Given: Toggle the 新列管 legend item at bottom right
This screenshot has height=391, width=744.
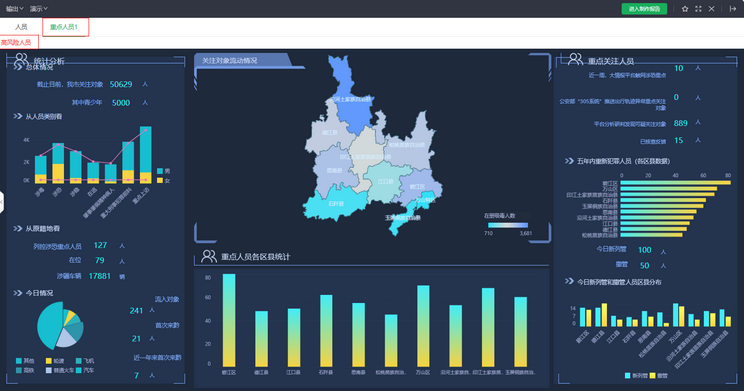Looking at the screenshot, I should point(633,375).
